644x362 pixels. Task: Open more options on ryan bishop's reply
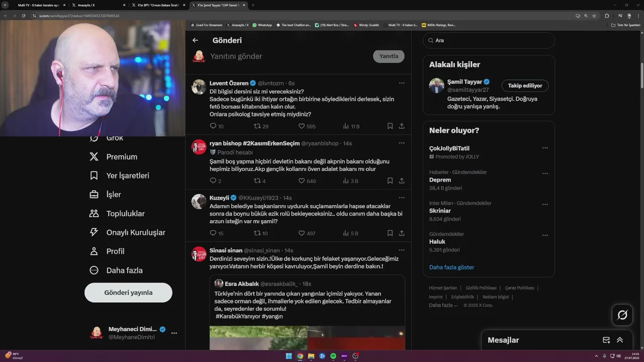click(401, 143)
